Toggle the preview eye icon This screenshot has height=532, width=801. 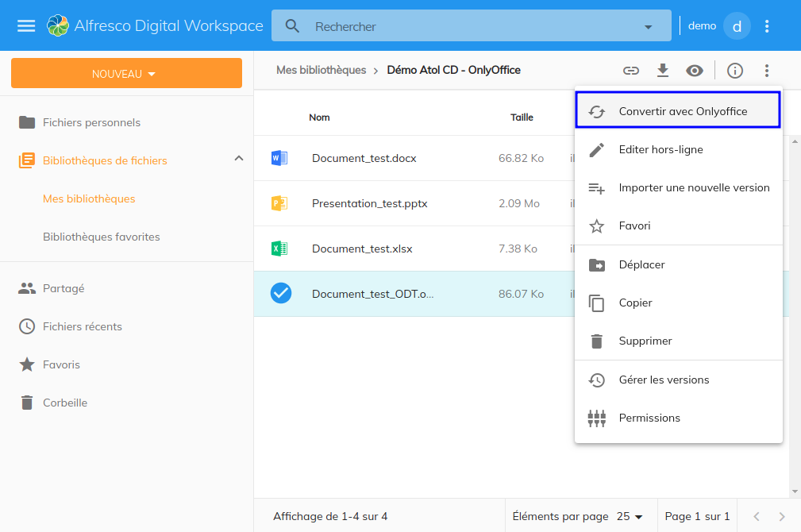pyautogui.click(x=695, y=71)
